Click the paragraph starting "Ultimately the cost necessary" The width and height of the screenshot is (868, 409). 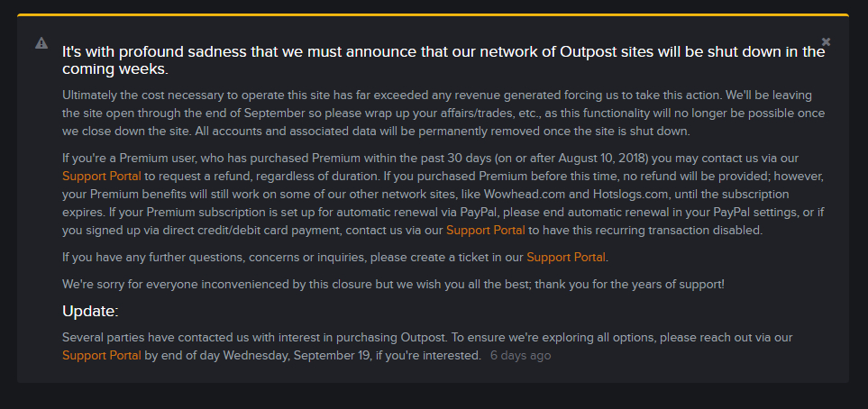pyautogui.click(x=443, y=114)
